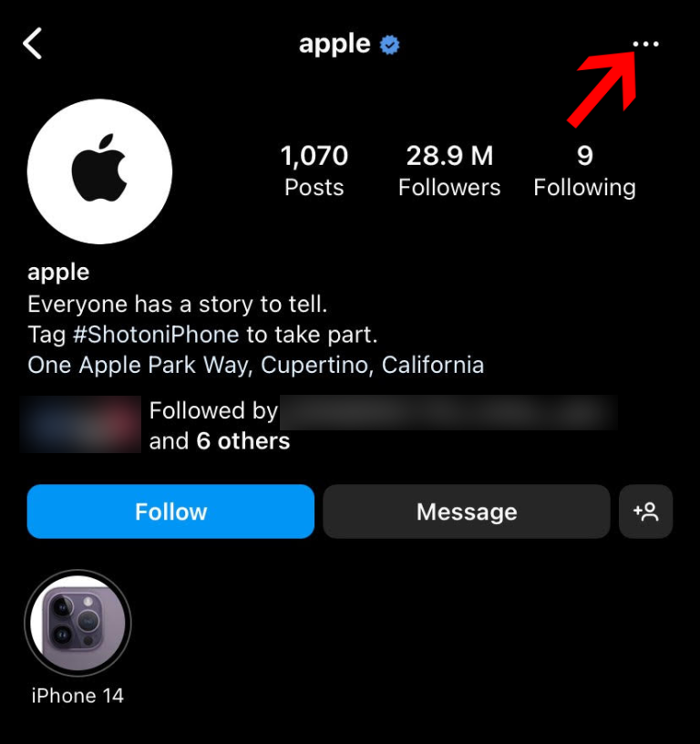Viewport: 700px width, 744px height.
Task: View the 9 Following list
Action: [x=585, y=170]
